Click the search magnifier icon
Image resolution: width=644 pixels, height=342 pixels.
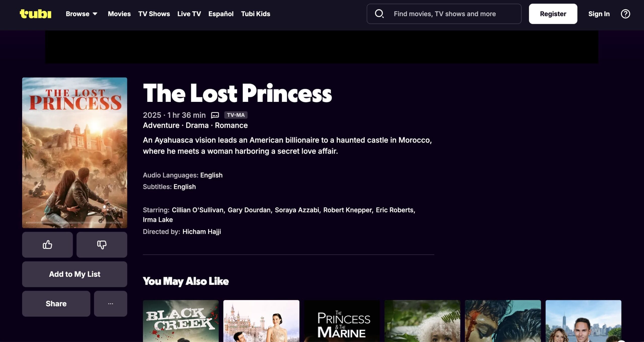[379, 14]
